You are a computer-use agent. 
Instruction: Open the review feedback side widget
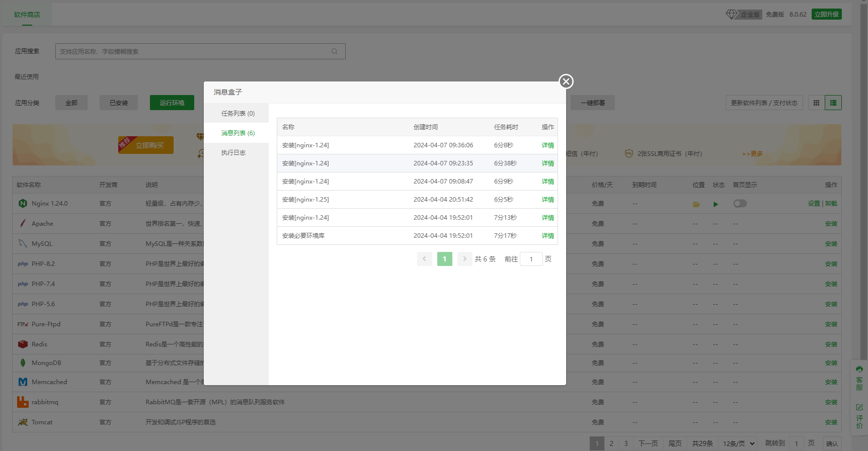coord(859,416)
